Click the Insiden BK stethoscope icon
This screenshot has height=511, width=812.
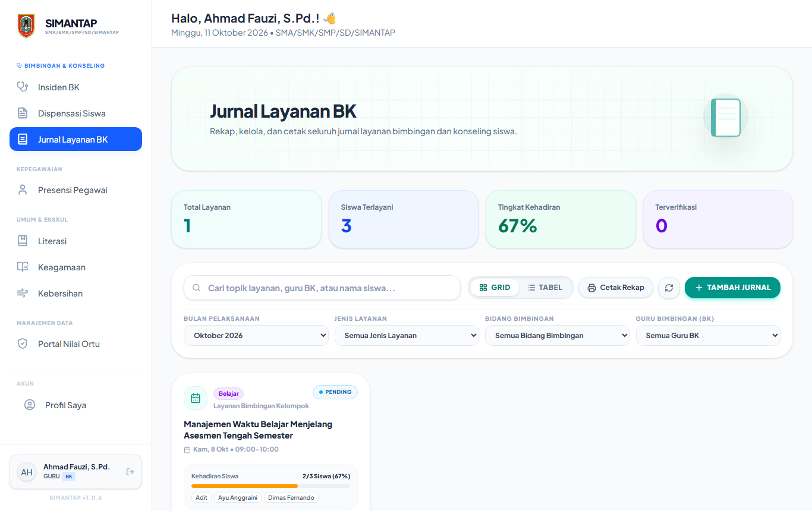(23, 87)
